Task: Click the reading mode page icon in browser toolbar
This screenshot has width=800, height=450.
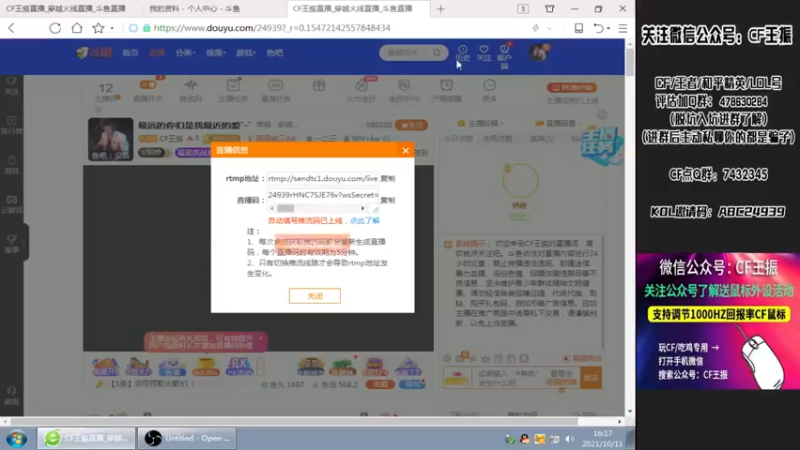Action: tap(579, 28)
